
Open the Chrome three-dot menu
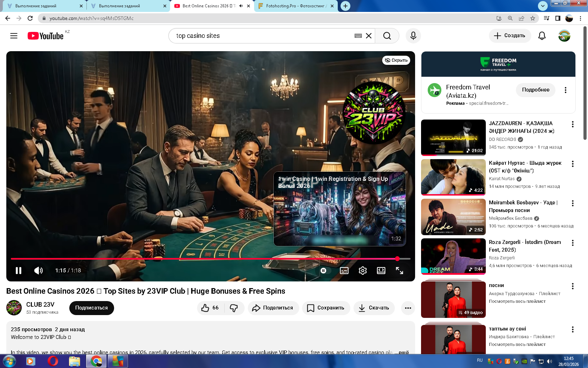581,18
